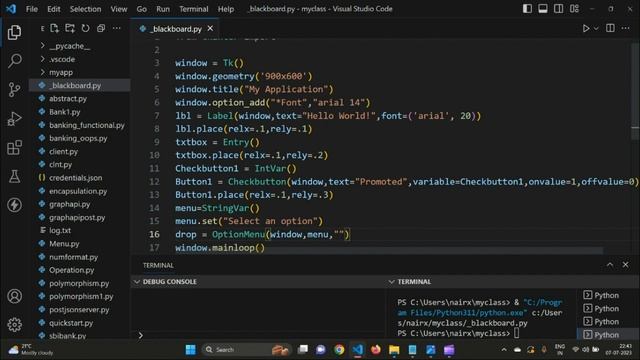Open polymorphism1.py file
640x360 pixels.
click(81, 296)
